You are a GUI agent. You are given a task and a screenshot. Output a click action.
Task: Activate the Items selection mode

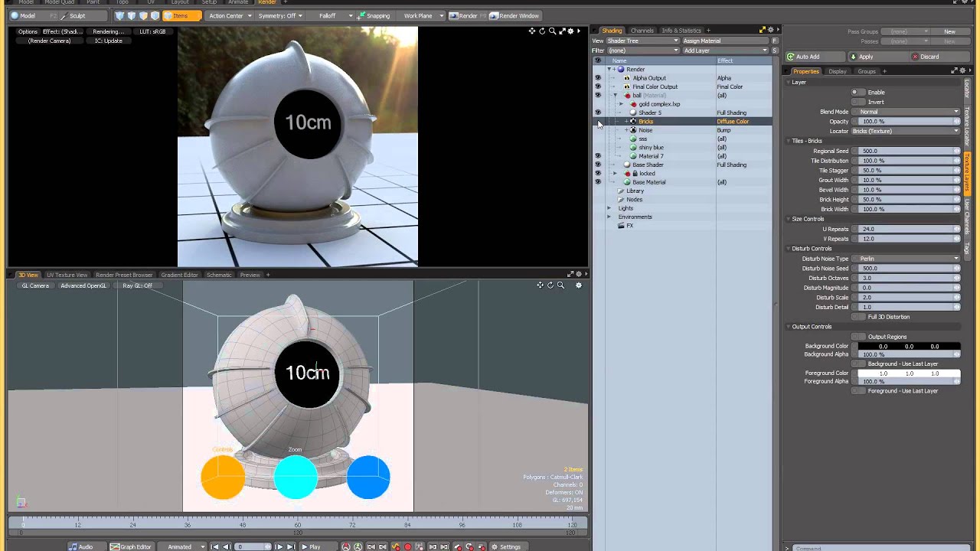(x=181, y=15)
